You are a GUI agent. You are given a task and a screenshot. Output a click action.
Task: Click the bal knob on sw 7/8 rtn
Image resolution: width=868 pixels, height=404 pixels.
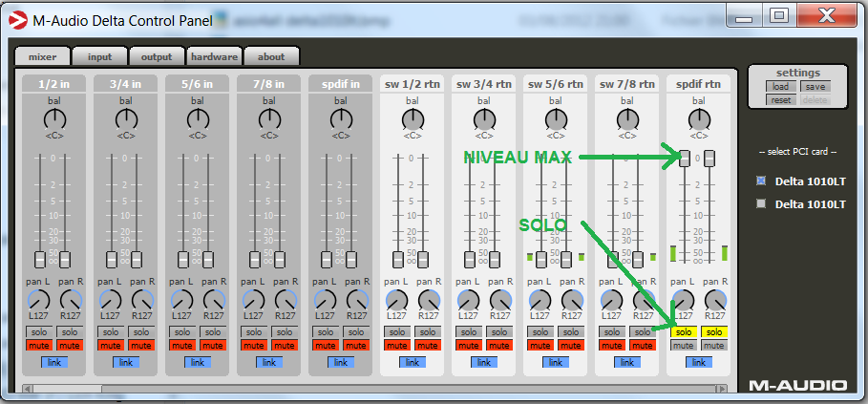coord(627,119)
